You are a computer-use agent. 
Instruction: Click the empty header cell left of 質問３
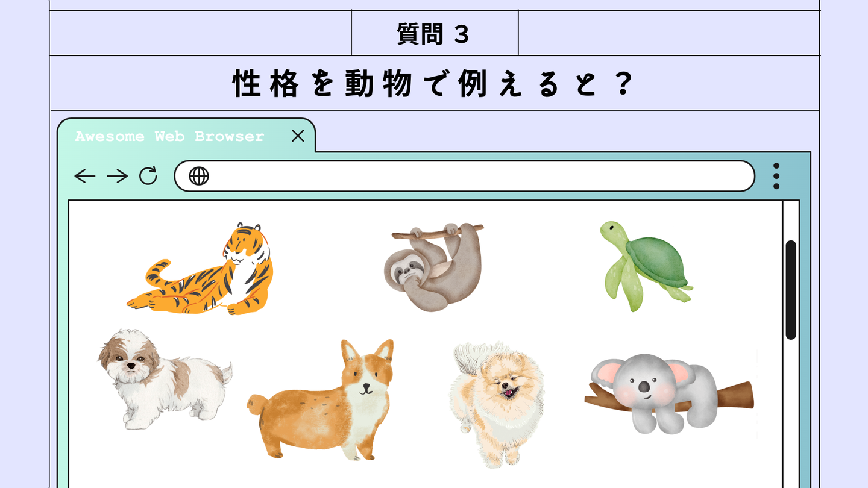[201, 33]
